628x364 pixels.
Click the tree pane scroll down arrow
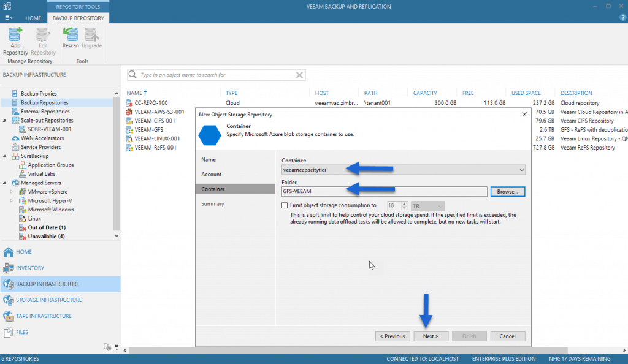(117, 236)
